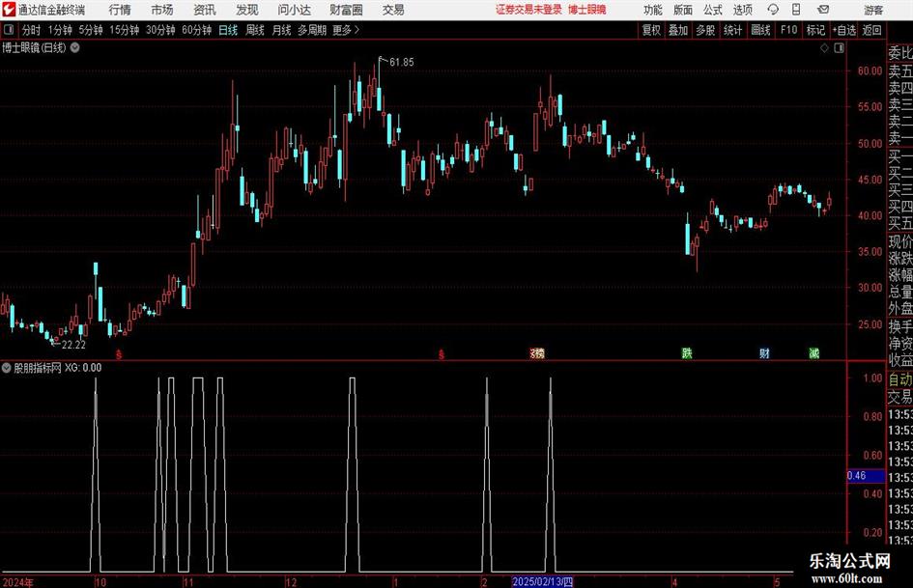
Task: Open the dropdown circle beside 股朋指标网 indicator
Action: pyautogui.click(x=7, y=367)
